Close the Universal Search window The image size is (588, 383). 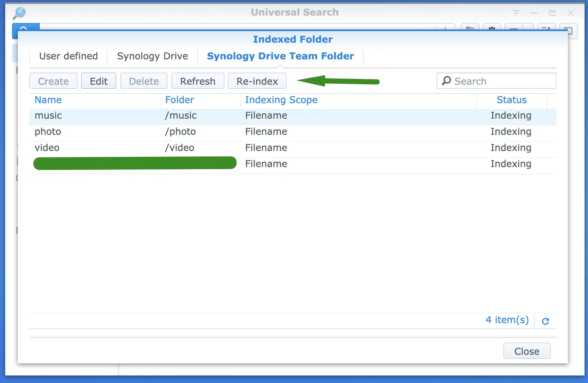pos(571,13)
